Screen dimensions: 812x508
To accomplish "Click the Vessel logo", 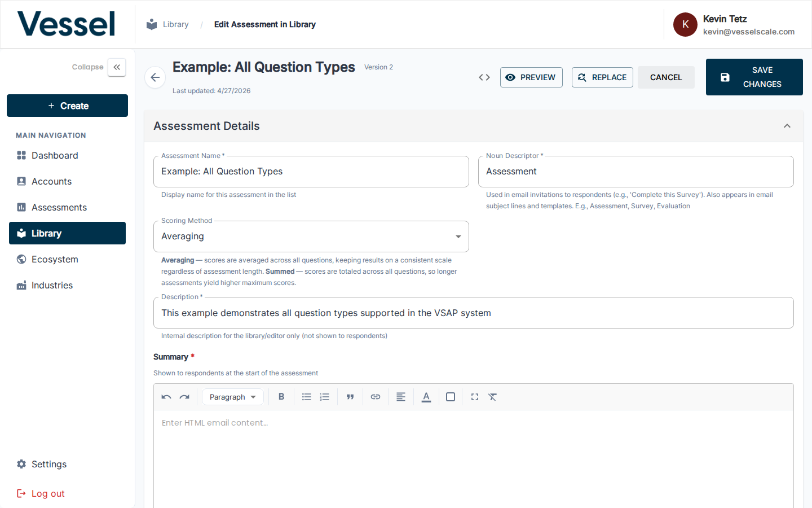I will pyautogui.click(x=67, y=24).
